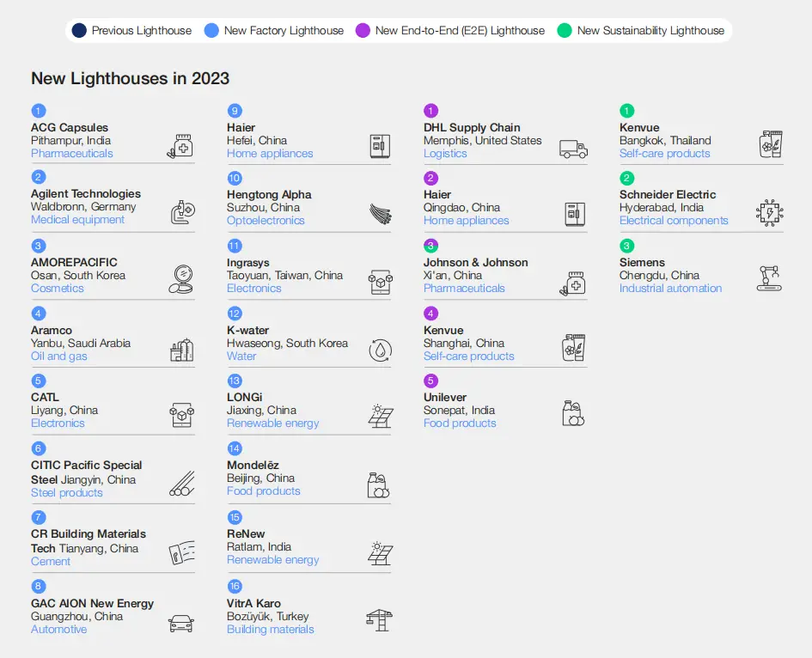Select the compact mirror icon for AMOREPACIFIC

(x=182, y=279)
